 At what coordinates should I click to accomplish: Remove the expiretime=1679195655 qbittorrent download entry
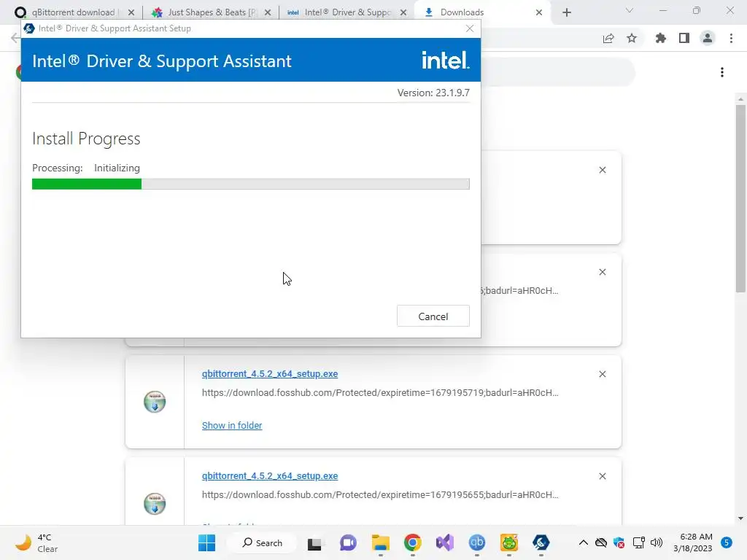pos(602,476)
